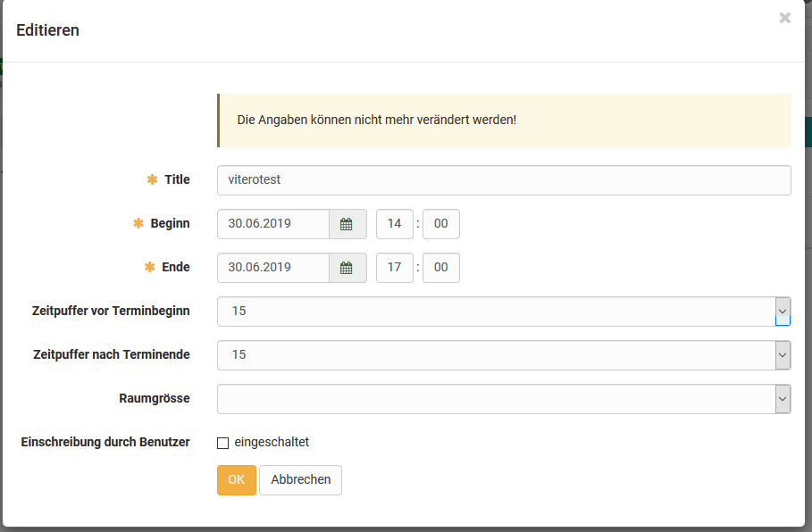
Task: Select the Beginn minute field
Action: pyautogui.click(x=441, y=224)
